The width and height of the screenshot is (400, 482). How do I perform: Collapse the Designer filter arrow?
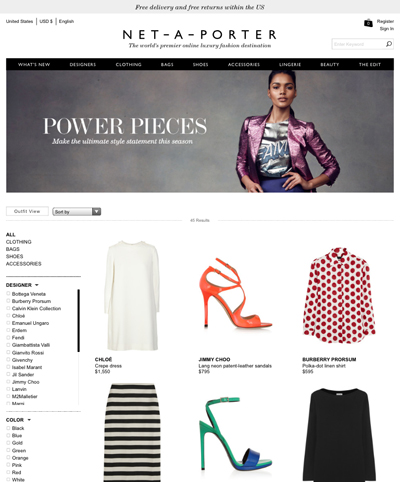[x=37, y=285]
